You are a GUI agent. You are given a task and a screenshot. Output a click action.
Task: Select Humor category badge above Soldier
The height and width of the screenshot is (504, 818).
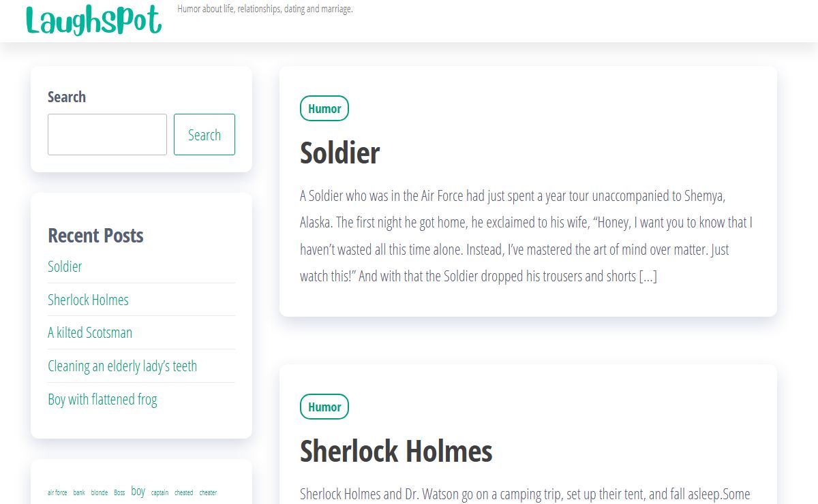coord(324,108)
